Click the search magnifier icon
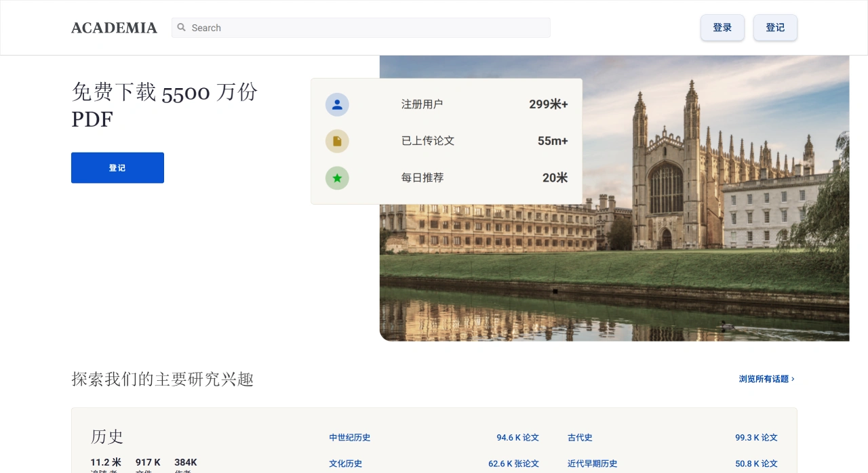This screenshot has width=868, height=473. tap(181, 28)
